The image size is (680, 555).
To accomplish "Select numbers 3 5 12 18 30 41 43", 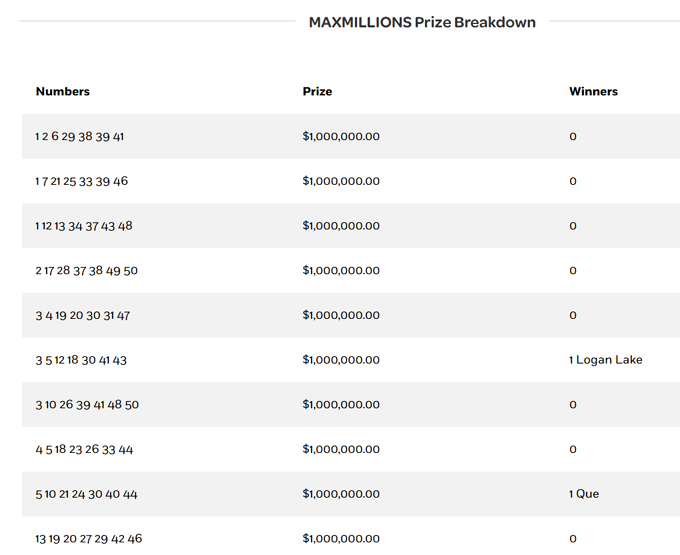I will (x=81, y=360).
